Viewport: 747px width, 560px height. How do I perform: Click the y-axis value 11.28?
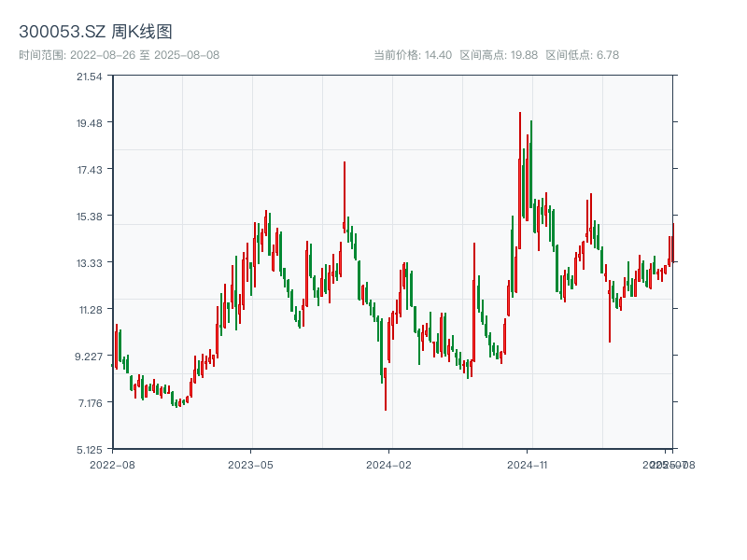91,310
